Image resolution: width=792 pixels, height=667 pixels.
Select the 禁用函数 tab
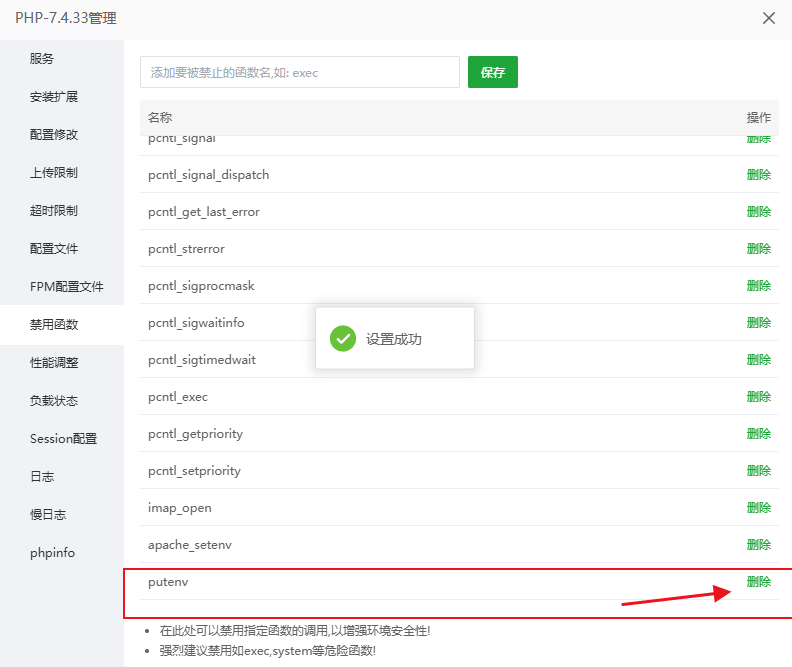pyautogui.click(x=54, y=325)
